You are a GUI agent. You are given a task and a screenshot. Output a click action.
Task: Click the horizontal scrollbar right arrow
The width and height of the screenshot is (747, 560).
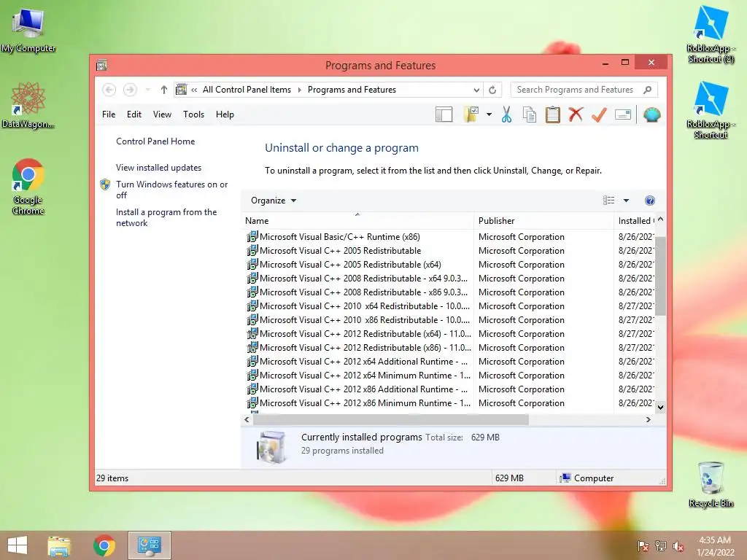click(648, 419)
